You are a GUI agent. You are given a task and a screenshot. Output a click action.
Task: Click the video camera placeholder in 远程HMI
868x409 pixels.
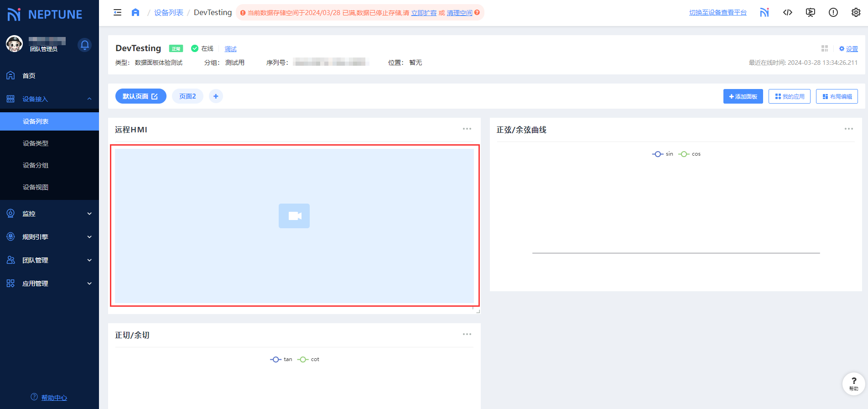click(x=294, y=216)
